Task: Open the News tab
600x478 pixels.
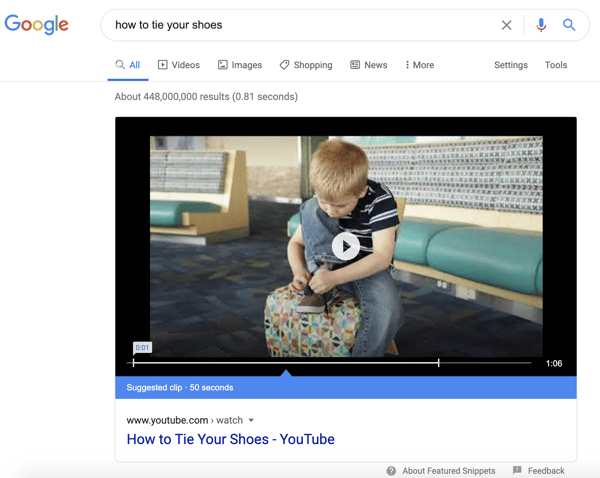Action: pos(368,65)
